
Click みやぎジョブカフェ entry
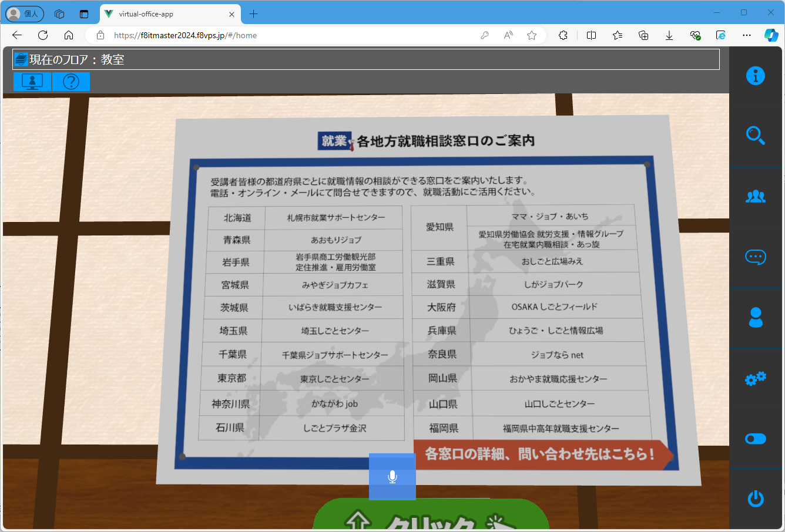[335, 285]
